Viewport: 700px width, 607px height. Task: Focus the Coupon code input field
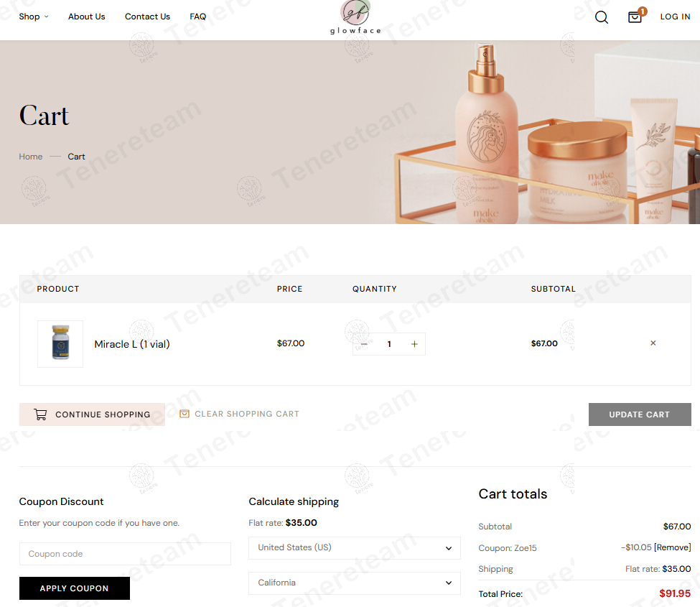coord(125,554)
